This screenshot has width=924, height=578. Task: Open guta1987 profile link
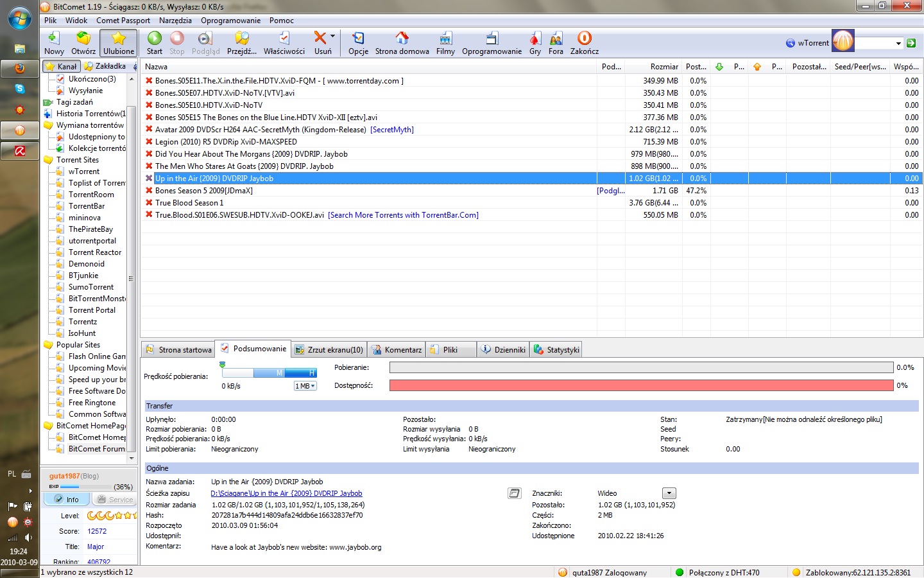tap(64, 476)
